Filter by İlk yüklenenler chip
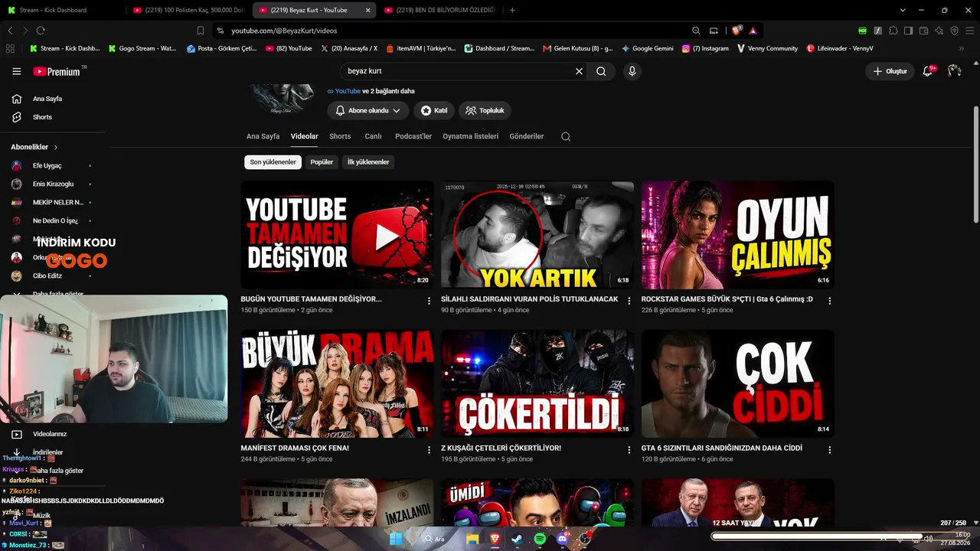 (368, 162)
